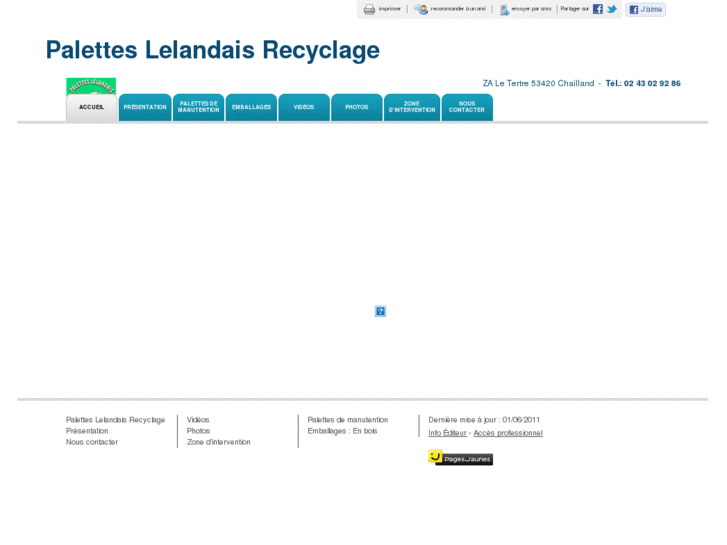Open footer Photos link
This screenshot has width=727, height=545.
198,431
